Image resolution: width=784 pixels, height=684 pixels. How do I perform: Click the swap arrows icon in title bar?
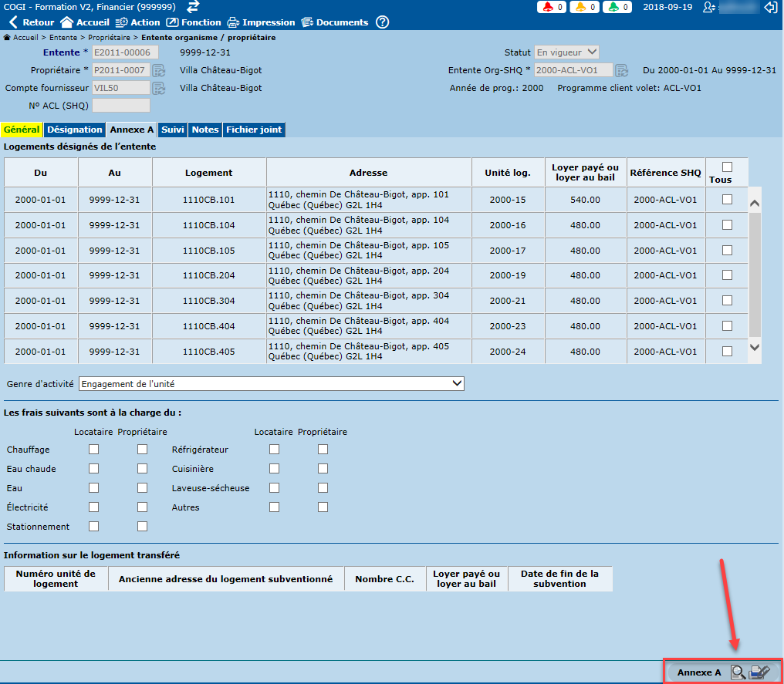(x=194, y=7)
